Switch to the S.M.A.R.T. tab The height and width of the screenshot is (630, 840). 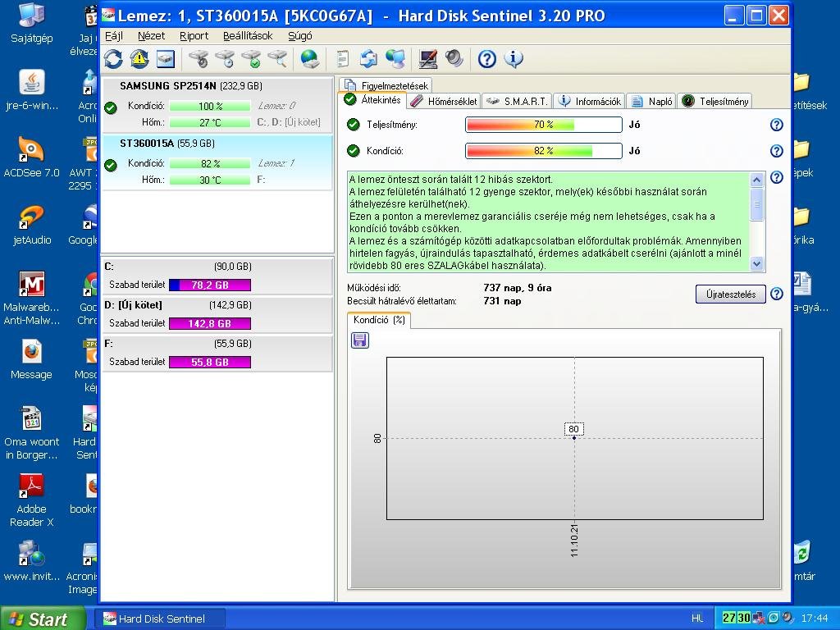pos(517,101)
